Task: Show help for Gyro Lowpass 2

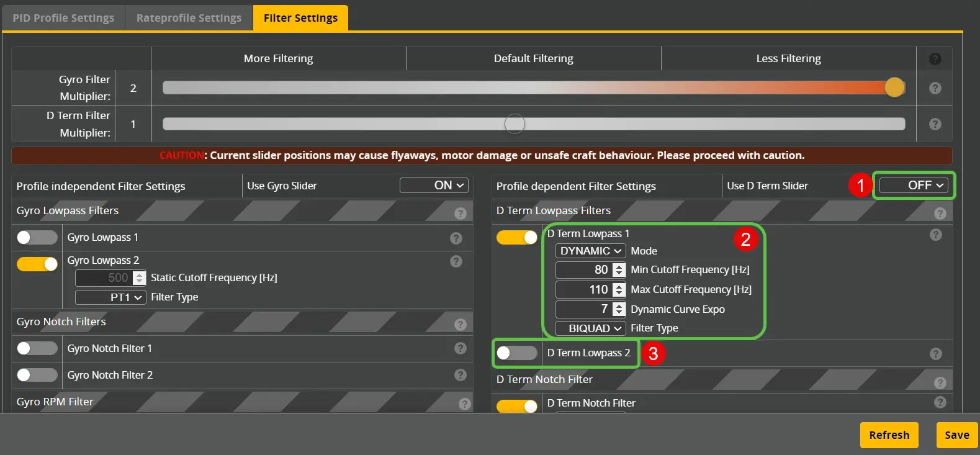Action: [x=456, y=261]
